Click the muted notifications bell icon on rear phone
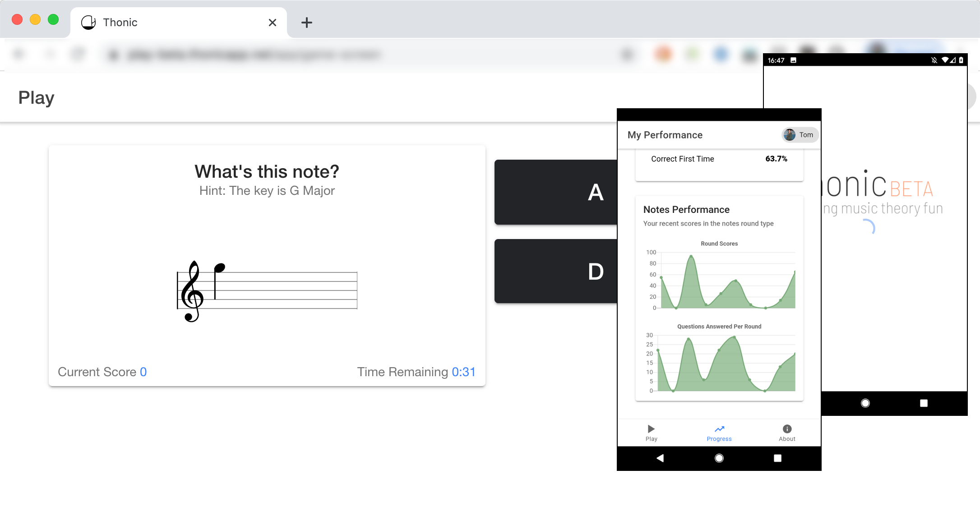 click(934, 60)
